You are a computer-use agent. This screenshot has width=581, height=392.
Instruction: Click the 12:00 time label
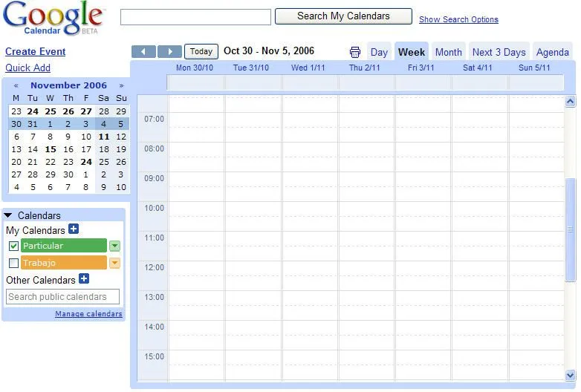click(x=154, y=267)
